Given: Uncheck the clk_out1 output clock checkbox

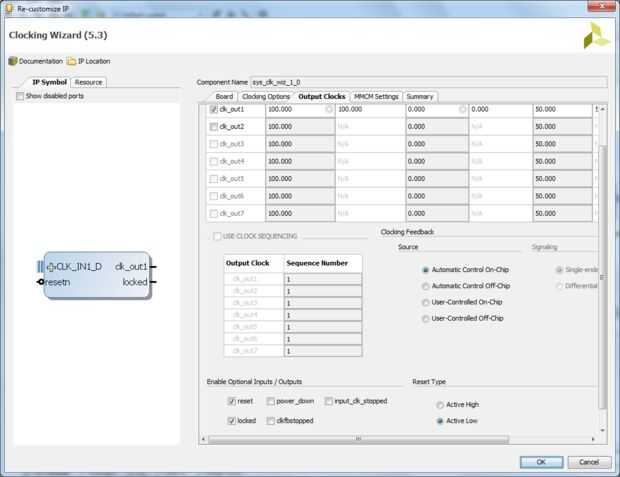Looking at the screenshot, I should pos(214,109).
